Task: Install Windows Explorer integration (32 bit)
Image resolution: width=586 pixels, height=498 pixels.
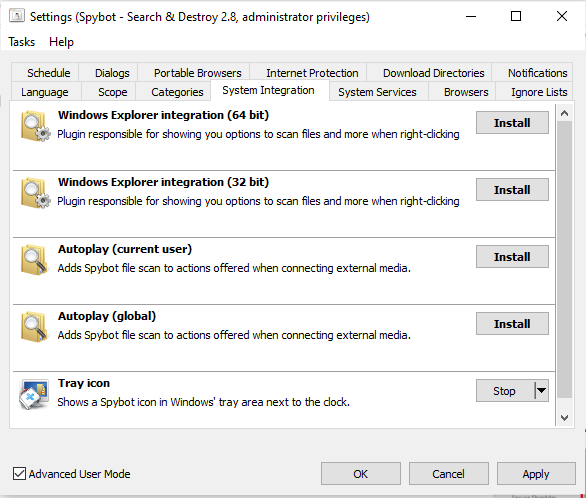Action: [512, 189]
